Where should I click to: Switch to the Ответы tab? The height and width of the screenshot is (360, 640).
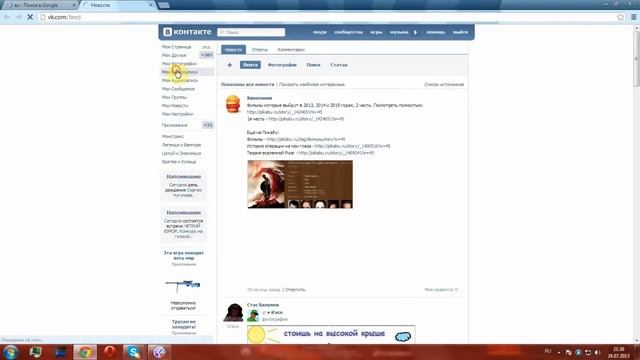[x=260, y=49]
